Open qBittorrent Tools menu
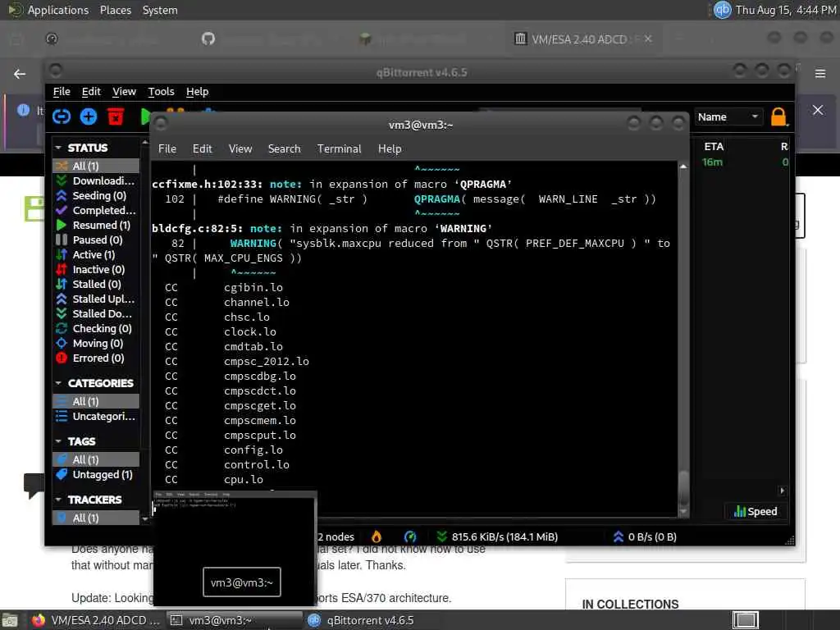The width and height of the screenshot is (840, 630). point(162,92)
